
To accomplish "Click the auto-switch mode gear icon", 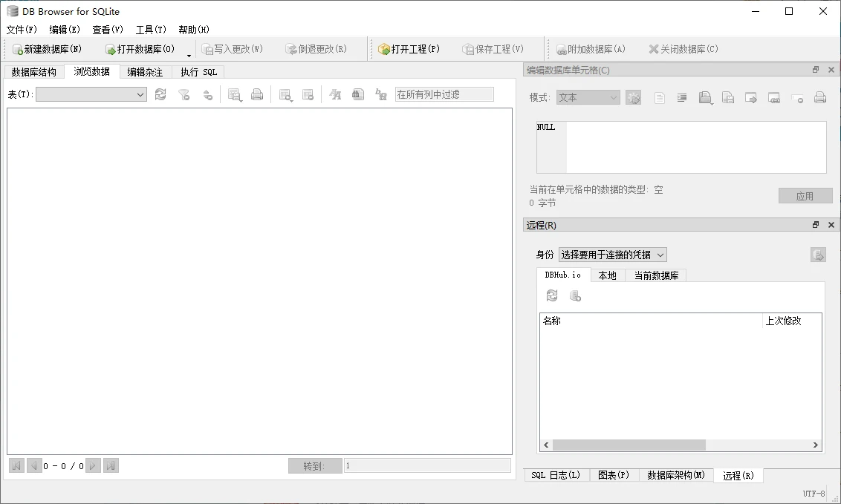I will pos(634,97).
